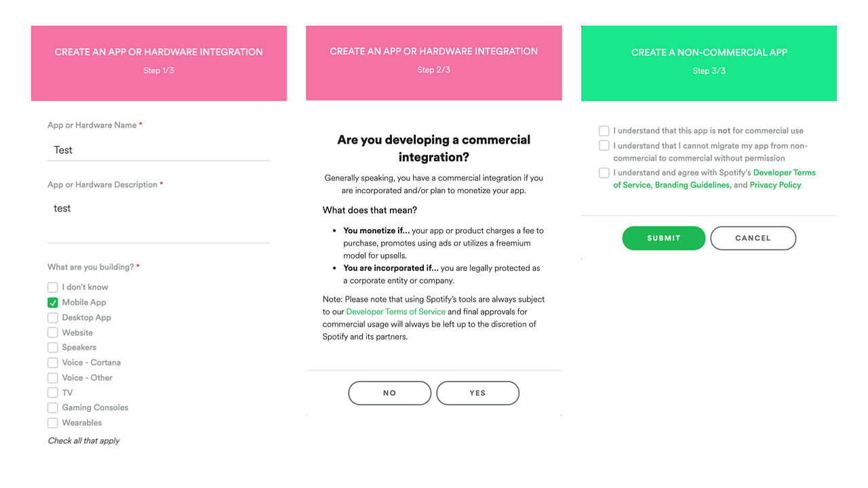Check the Developer Terms agreement checkbox
868x488 pixels.
pyautogui.click(x=604, y=172)
